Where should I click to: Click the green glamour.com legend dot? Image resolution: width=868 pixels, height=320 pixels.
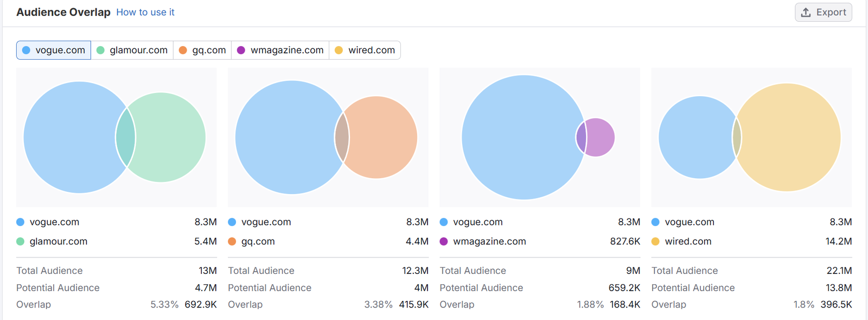pyautogui.click(x=21, y=241)
